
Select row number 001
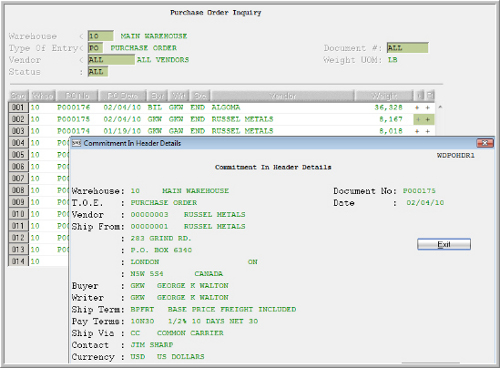point(18,107)
